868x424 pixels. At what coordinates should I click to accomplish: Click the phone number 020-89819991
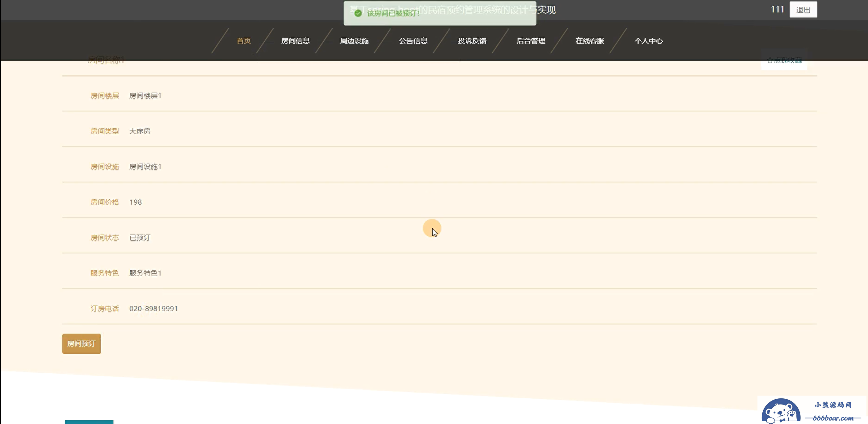click(153, 309)
